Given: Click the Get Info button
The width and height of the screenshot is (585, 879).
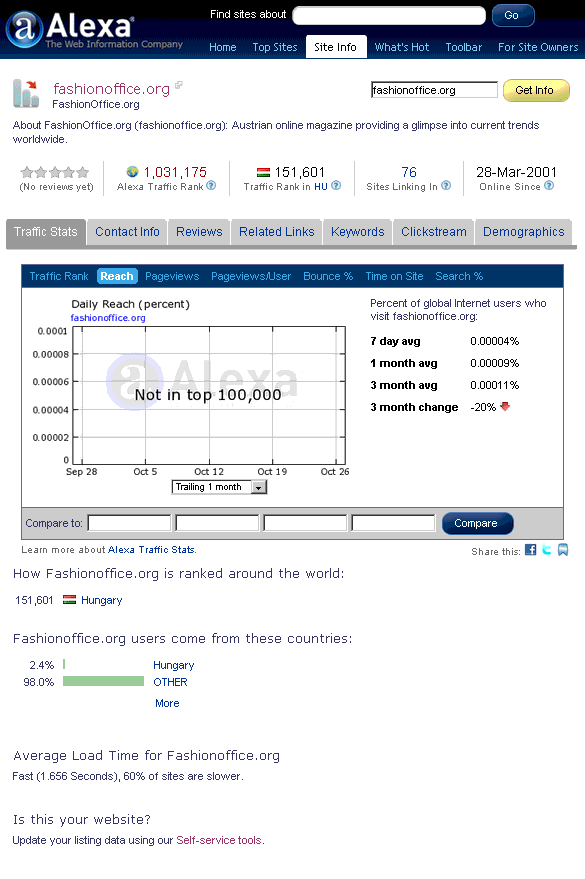Looking at the screenshot, I should 536,90.
